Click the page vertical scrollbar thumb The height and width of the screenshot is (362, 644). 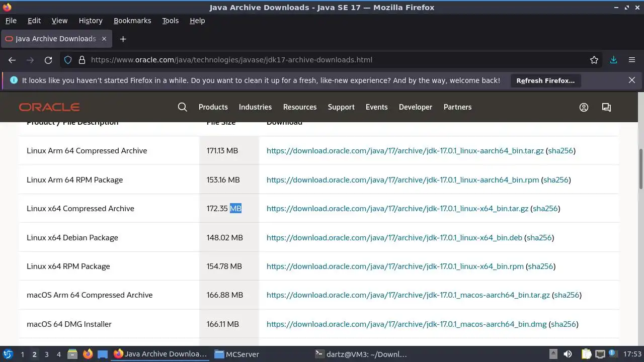tap(640, 168)
